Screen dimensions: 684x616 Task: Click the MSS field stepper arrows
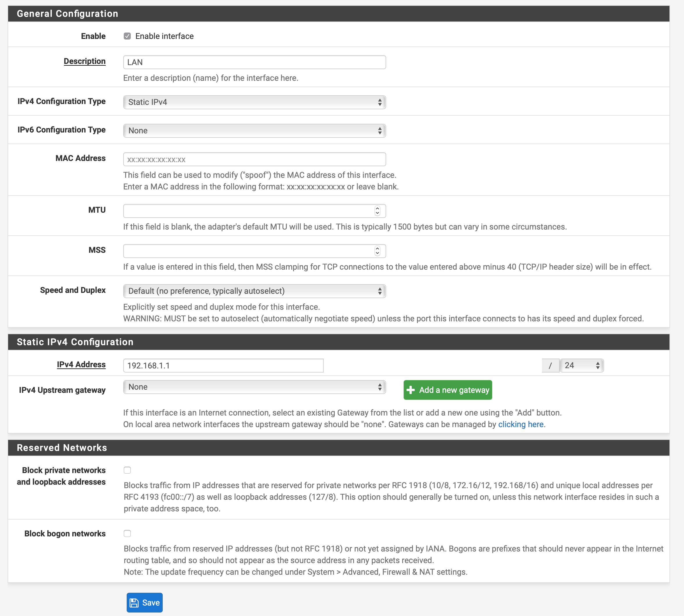click(377, 251)
